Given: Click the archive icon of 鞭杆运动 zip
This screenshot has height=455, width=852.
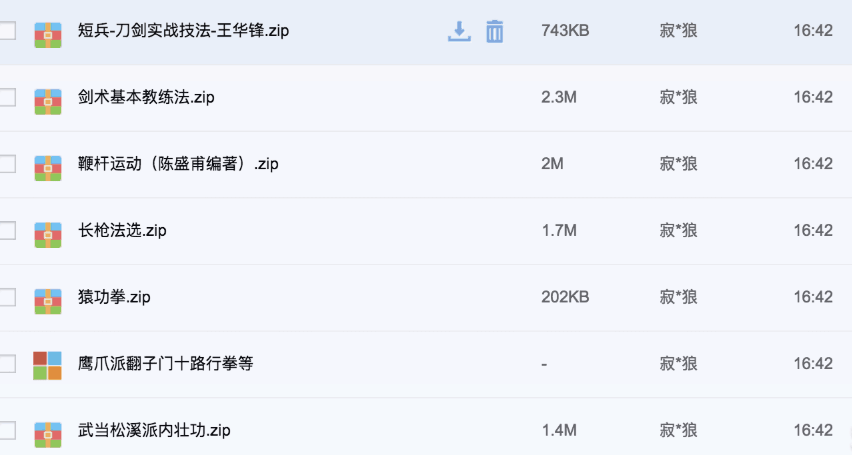Looking at the screenshot, I should [x=48, y=167].
